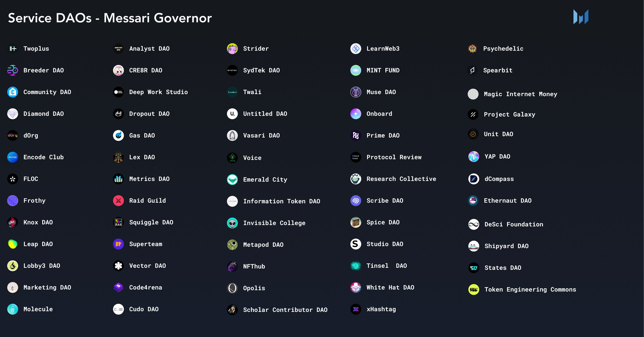Click the States DAO logo icon
644x337 pixels.
point(474,268)
